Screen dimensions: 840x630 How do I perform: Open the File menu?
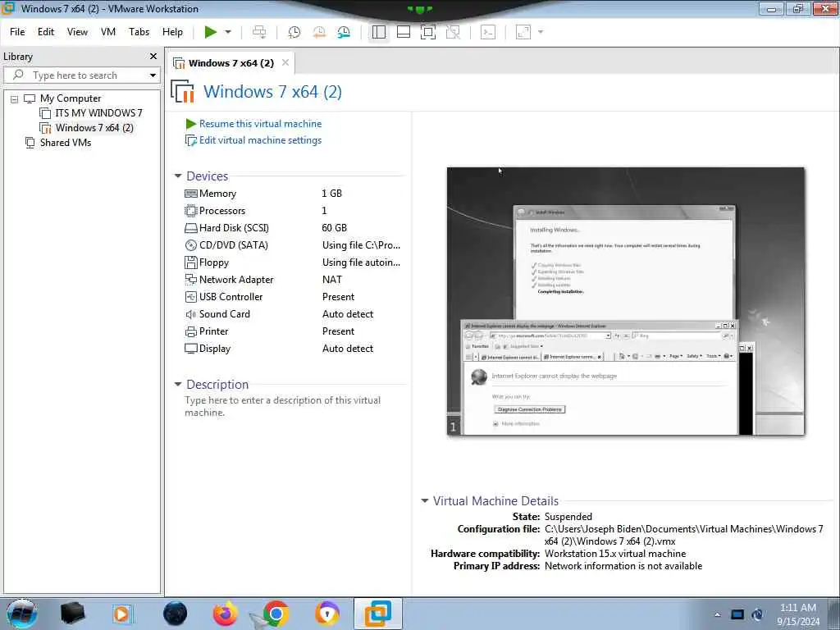pyautogui.click(x=17, y=32)
